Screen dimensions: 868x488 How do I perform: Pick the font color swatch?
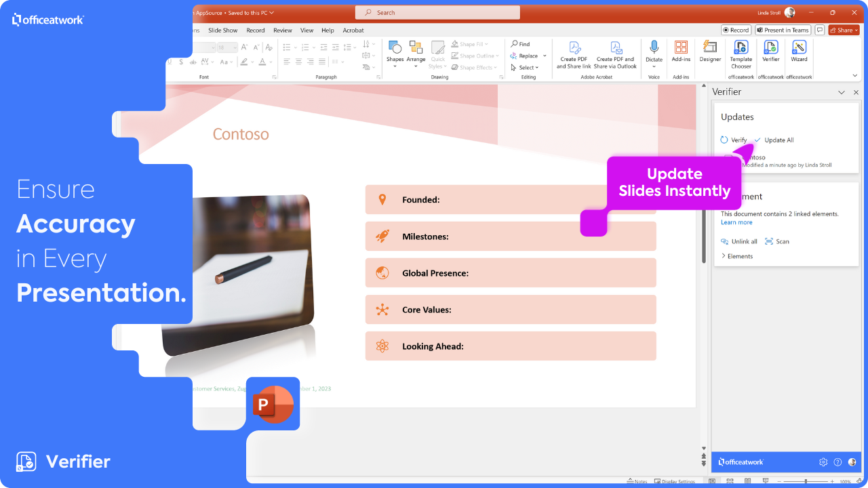(262, 62)
